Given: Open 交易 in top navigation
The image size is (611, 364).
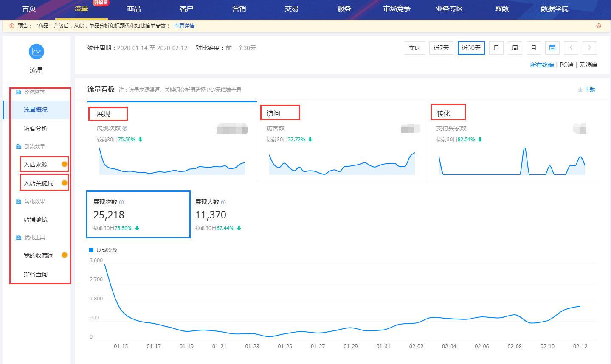Looking at the screenshot, I should (x=292, y=9).
